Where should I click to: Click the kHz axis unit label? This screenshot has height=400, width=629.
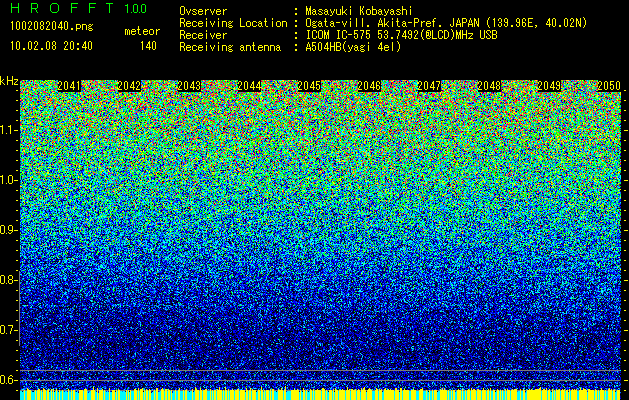9,81
